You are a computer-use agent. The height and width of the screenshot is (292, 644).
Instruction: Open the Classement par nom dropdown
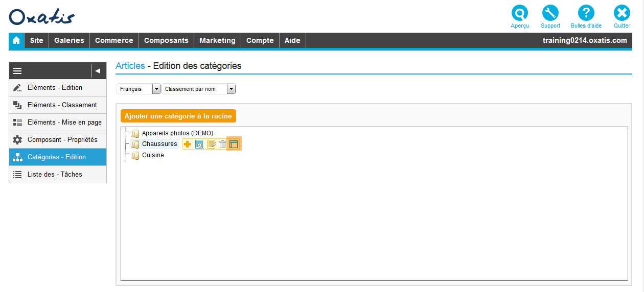[198, 89]
